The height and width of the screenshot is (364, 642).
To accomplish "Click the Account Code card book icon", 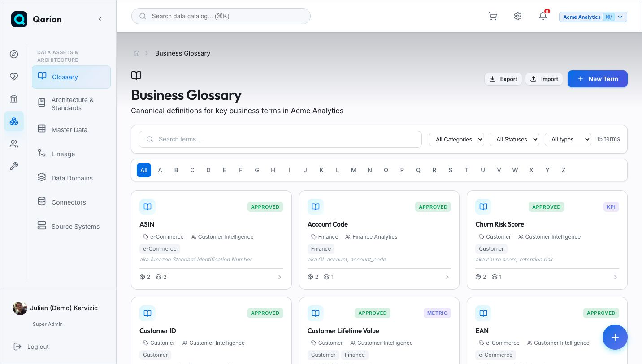I will (316, 207).
